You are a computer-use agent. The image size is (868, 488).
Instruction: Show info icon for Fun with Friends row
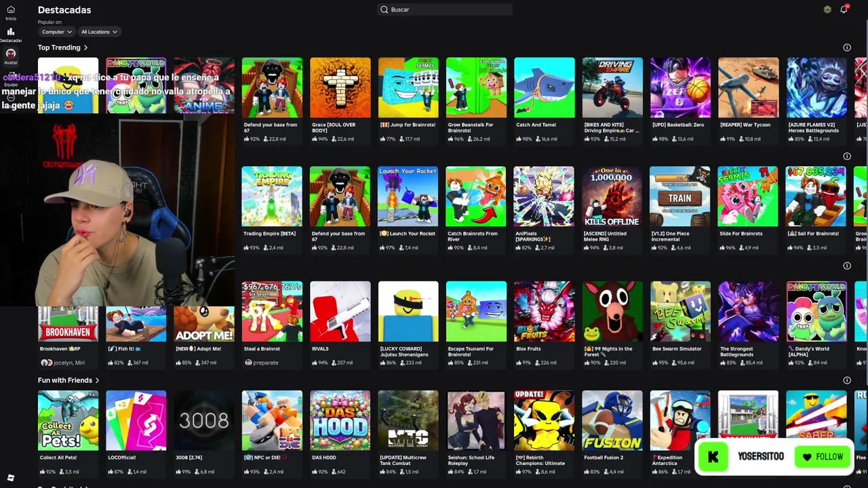pos(847,380)
